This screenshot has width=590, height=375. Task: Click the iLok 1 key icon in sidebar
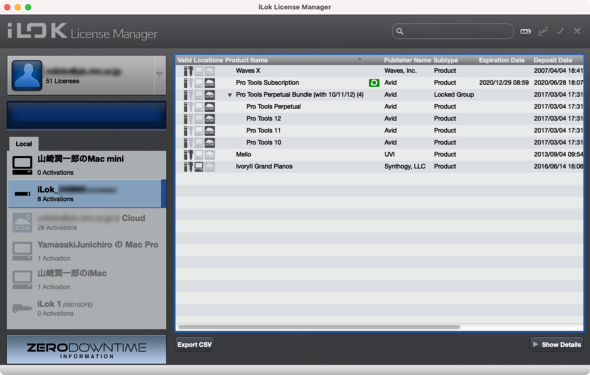pos(22,308)
